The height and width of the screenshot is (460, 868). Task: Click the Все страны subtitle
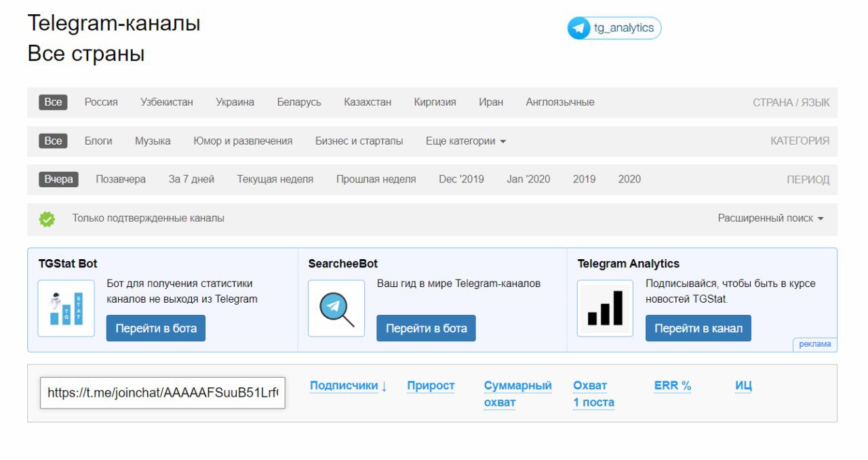[86, 54]
